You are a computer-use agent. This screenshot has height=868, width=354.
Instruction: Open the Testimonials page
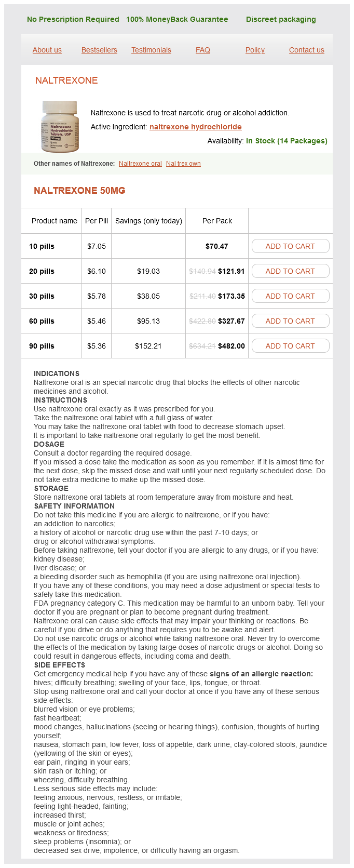(x=151, y=50)
